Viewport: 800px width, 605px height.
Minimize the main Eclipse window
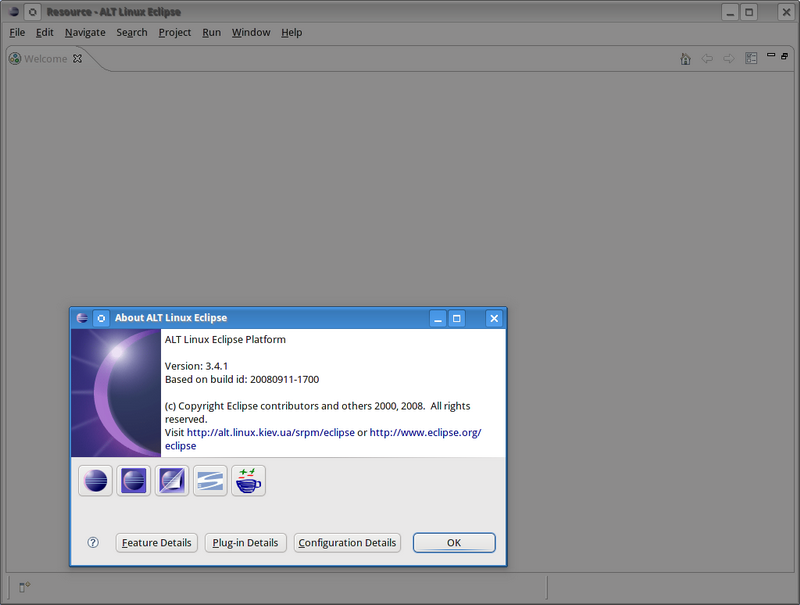730,12
